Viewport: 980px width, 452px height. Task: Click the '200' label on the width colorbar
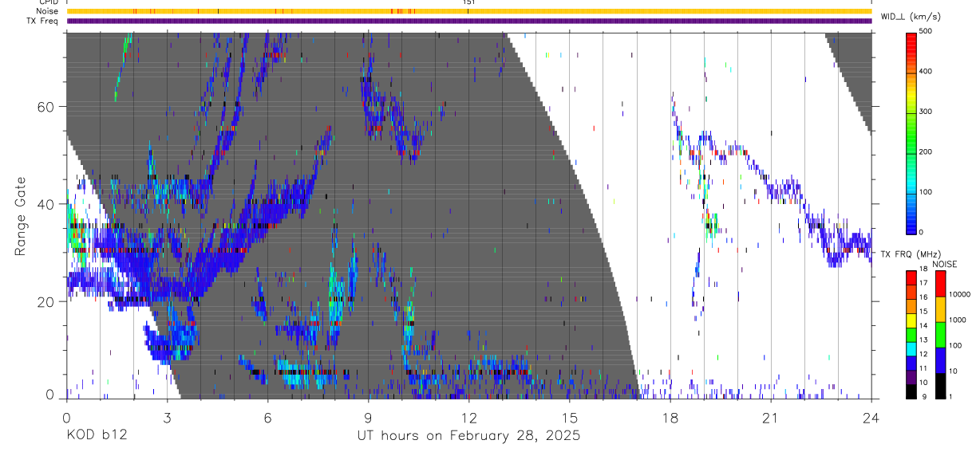927,152
